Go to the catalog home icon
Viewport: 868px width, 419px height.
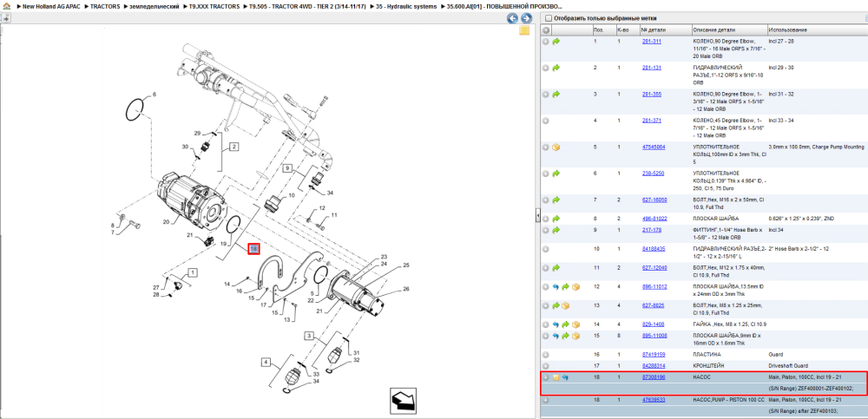(x=7, y=6)
